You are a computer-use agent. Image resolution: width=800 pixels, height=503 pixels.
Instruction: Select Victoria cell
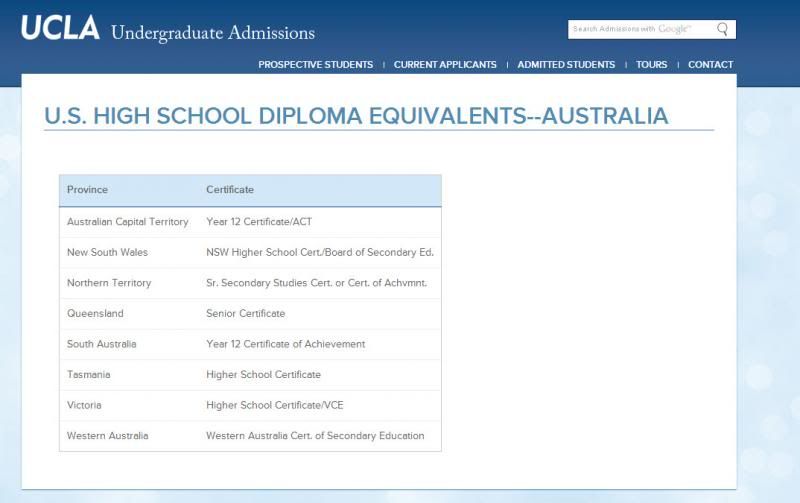84,406
